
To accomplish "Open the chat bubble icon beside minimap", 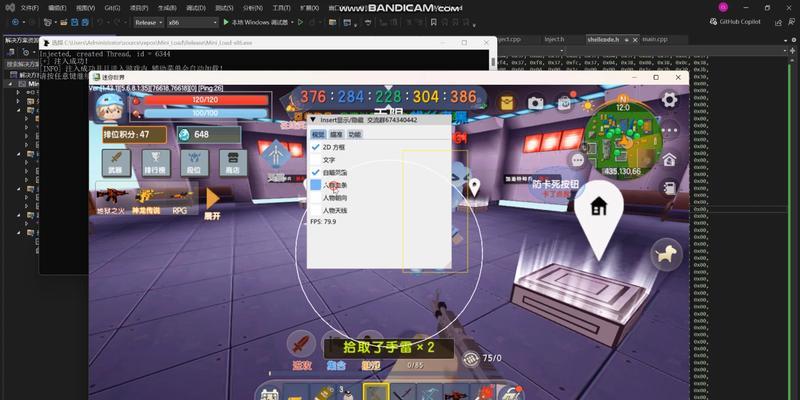I will point(578,160).
